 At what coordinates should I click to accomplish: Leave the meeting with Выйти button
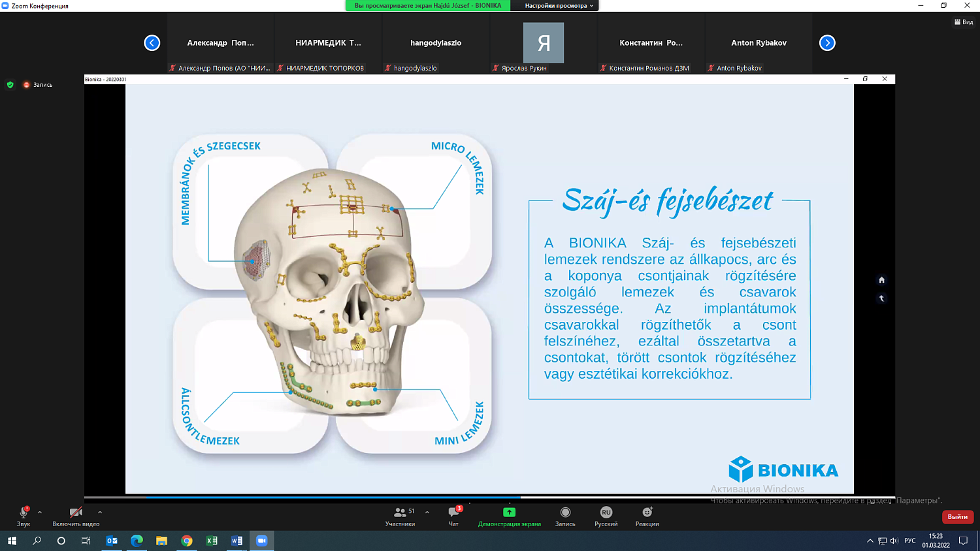[x=958, y=516]
